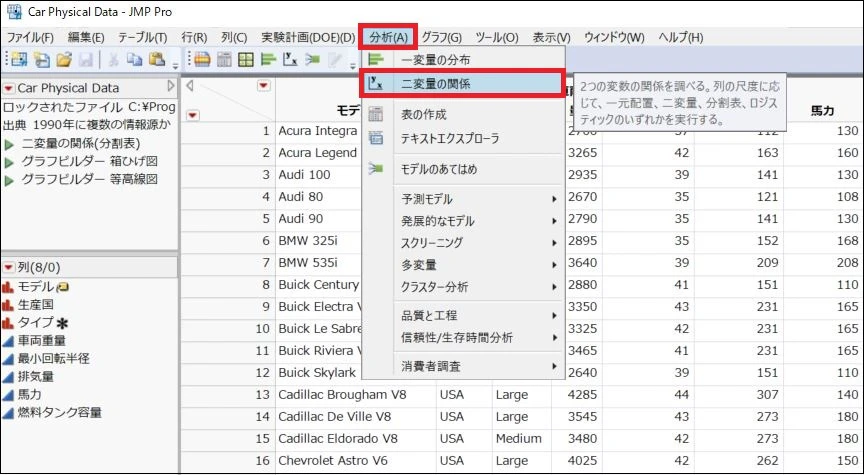Run the グラフビルダー 箱ひげ図 script triangle
Screen dimensions: 864x475
coord(9,163)
